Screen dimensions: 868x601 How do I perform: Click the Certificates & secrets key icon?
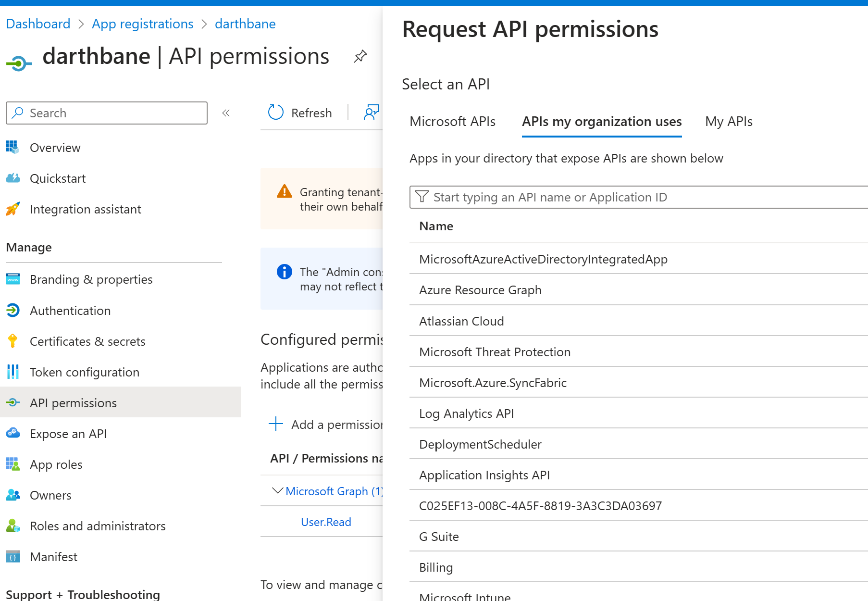click(x=13, y=341)
